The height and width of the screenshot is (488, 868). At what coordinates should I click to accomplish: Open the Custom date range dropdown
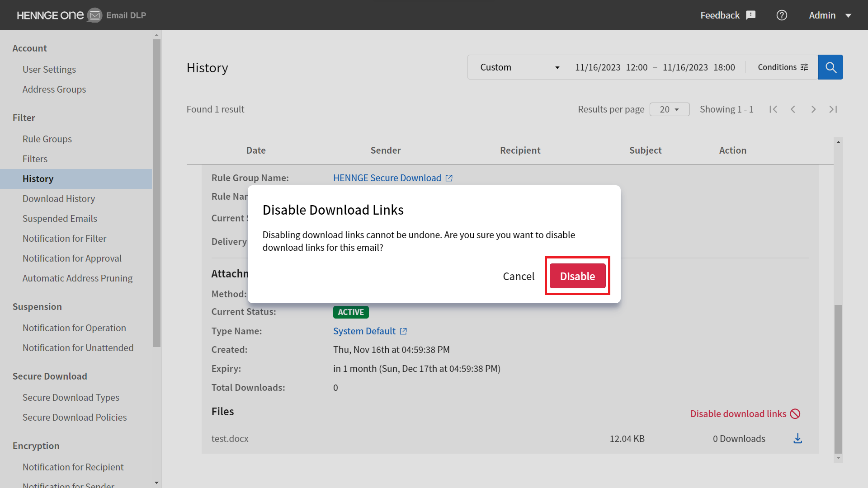point(520,67)
